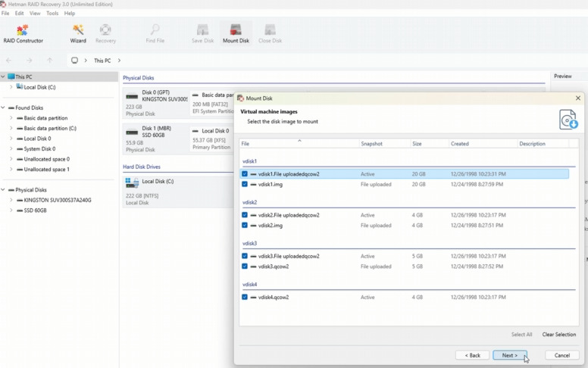Uncheck the vdisk1.img checkbox
This screenshot has height=368, width=588.
click(245, 184)
